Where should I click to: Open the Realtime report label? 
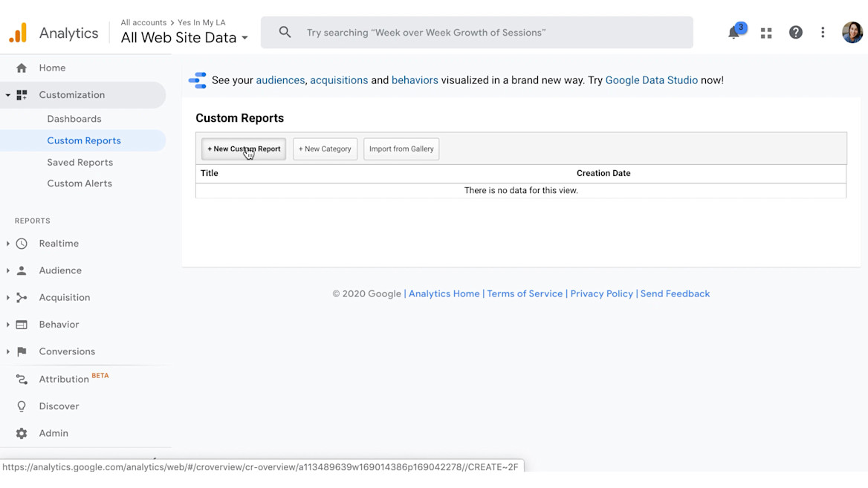59,244
